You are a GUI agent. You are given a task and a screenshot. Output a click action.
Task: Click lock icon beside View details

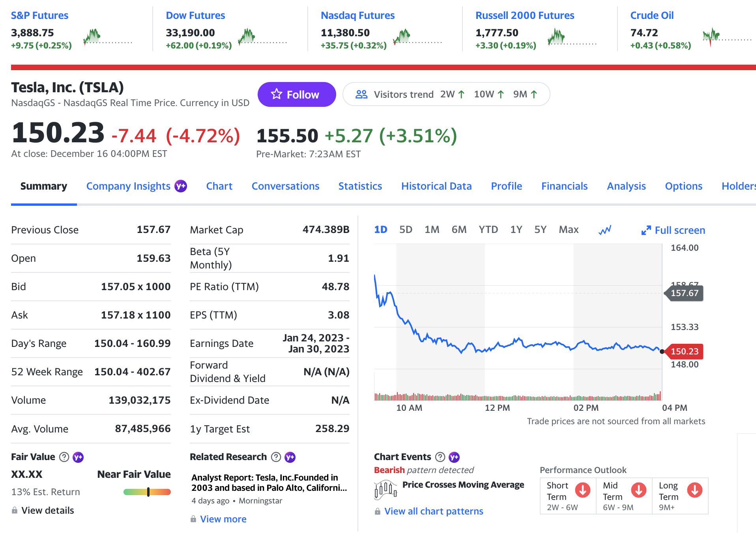15,510
